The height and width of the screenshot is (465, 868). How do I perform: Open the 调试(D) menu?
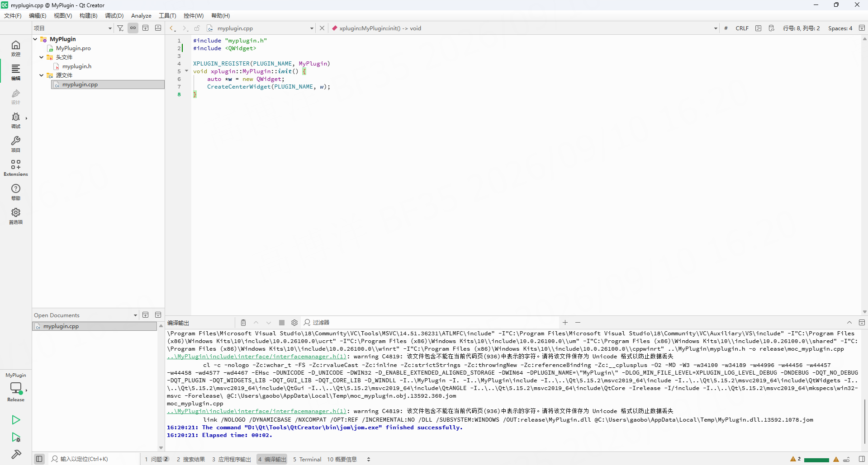(114, 16)
